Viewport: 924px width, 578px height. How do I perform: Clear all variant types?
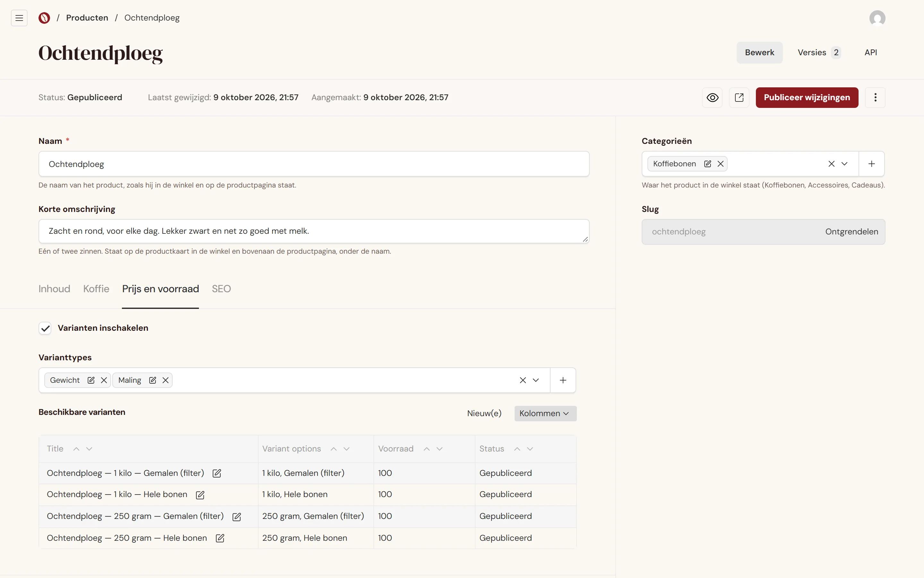[x=523, y=380]
